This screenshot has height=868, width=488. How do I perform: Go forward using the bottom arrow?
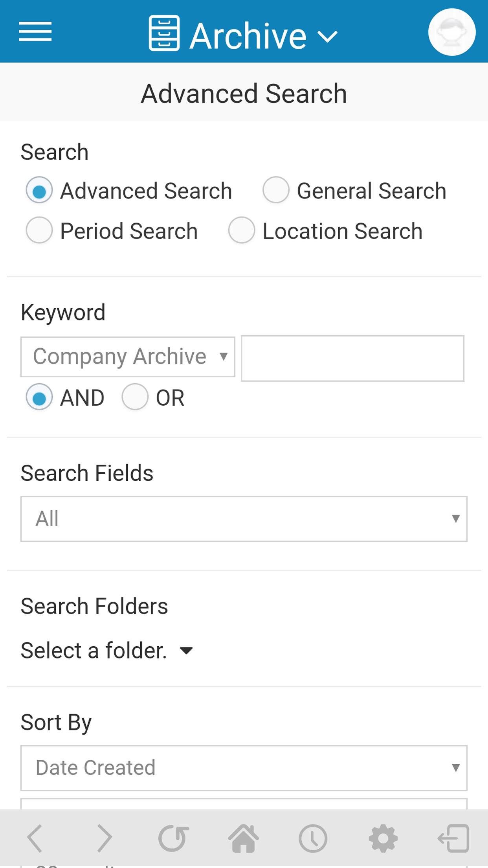(x=104, y=838)
